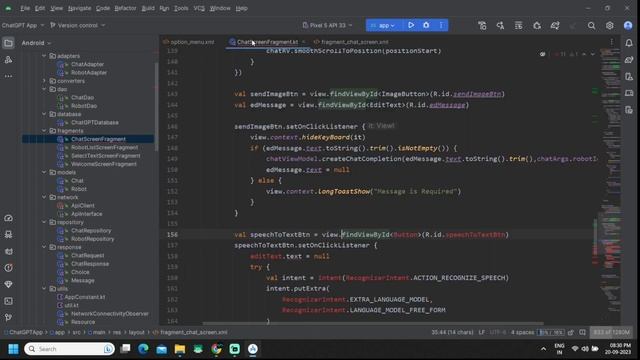Screen dimensions: 640x360
Task: Open the Build menu
Action: coord(148,8)
